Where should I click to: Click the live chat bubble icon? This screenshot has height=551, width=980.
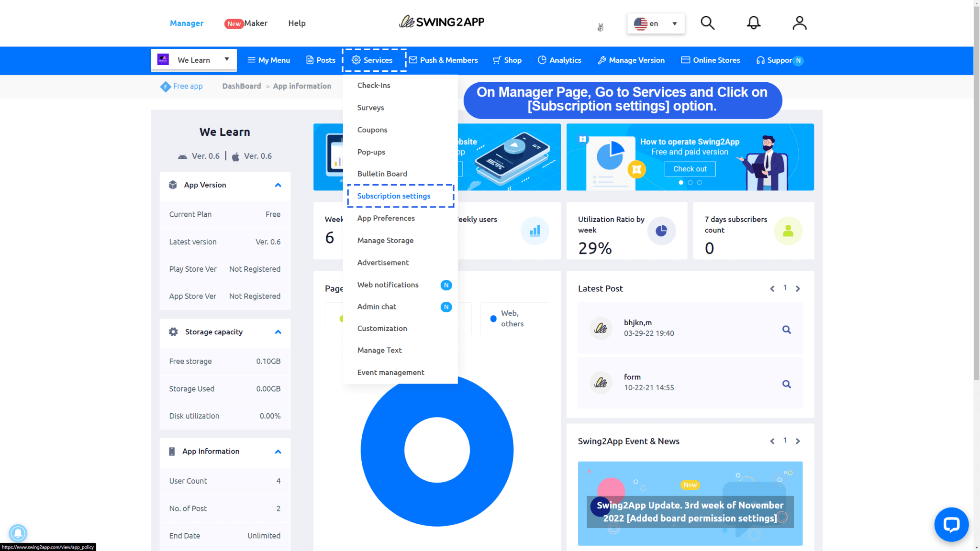pyautogui.click(x=951, y=525)
